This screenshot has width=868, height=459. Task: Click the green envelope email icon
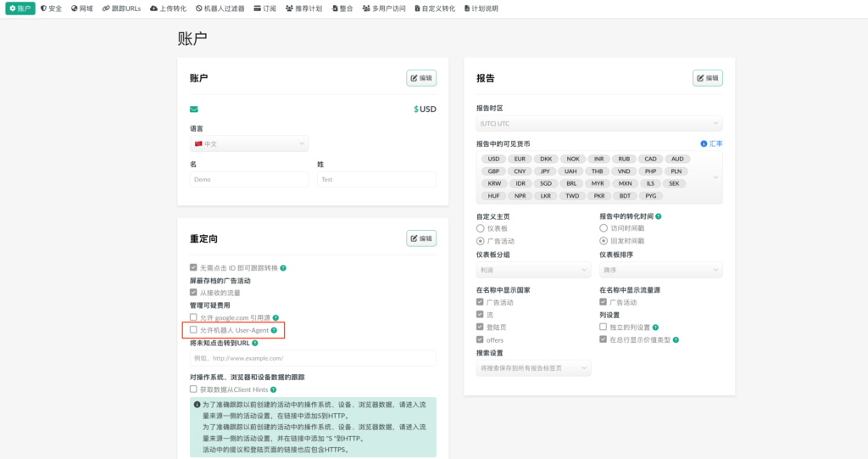point(194,109)
